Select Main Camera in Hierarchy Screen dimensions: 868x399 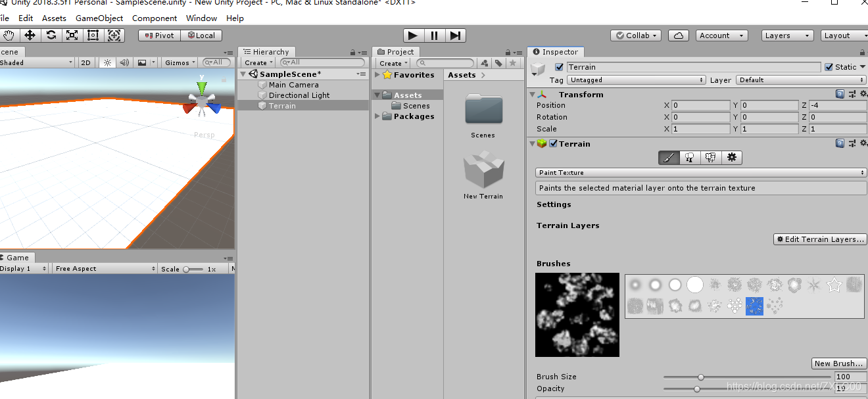pos(293,85)
